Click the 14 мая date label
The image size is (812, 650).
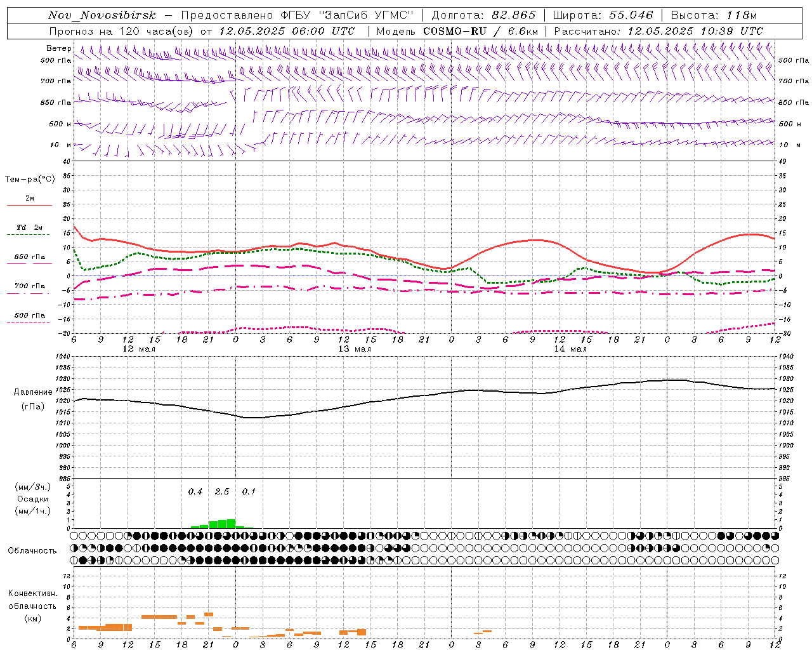(570, 349)
